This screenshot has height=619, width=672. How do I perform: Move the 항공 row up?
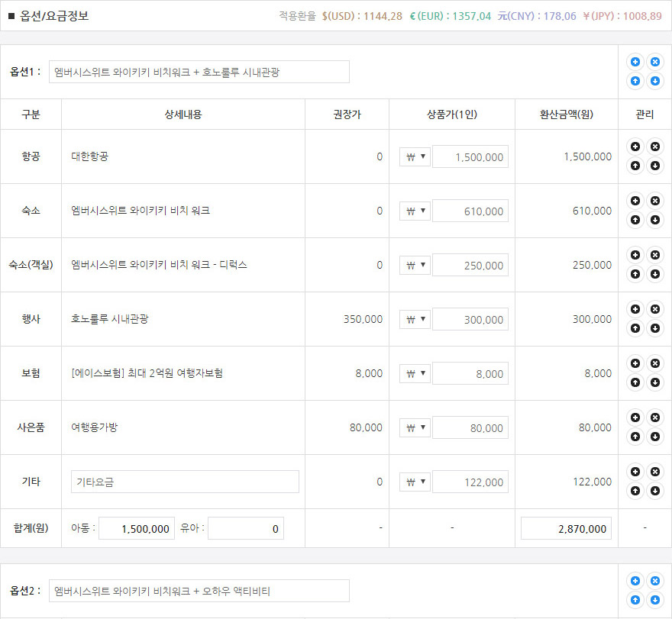click(635, 166)
